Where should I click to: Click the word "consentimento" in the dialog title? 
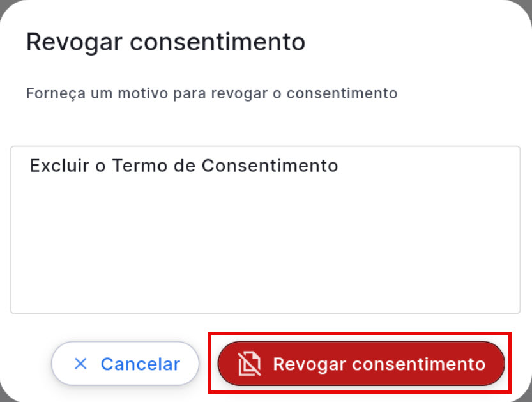pos(217,43)
